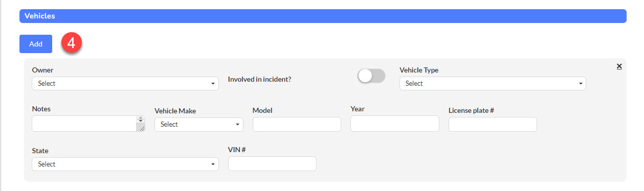
Task: Click into the License plate # field
Action: click(493, 124)
